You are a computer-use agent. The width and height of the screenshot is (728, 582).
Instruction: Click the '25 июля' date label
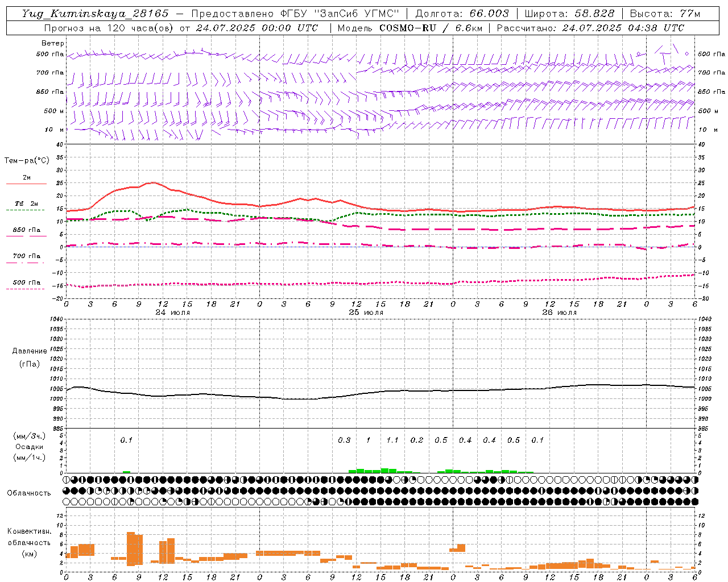(x=366, y=313)
